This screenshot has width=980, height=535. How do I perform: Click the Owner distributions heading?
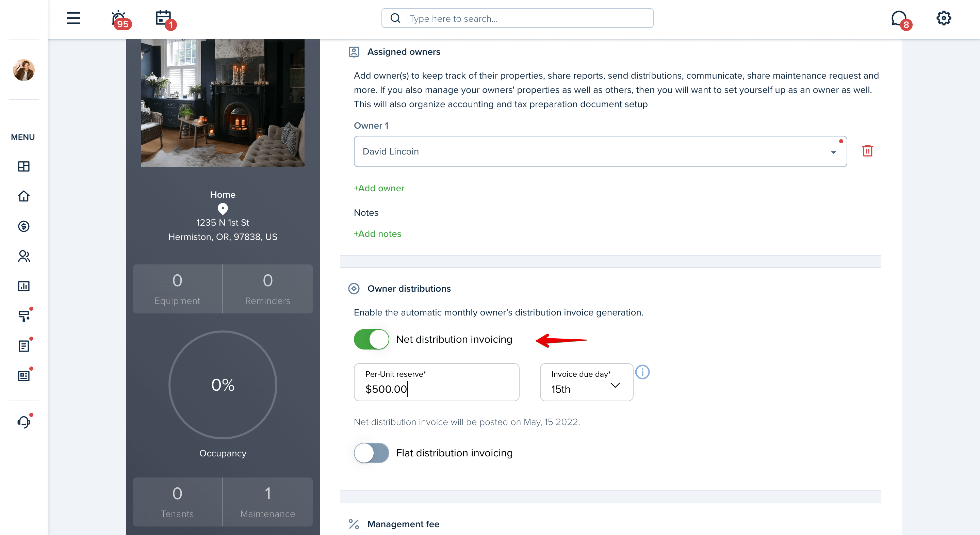click(409, 288)
